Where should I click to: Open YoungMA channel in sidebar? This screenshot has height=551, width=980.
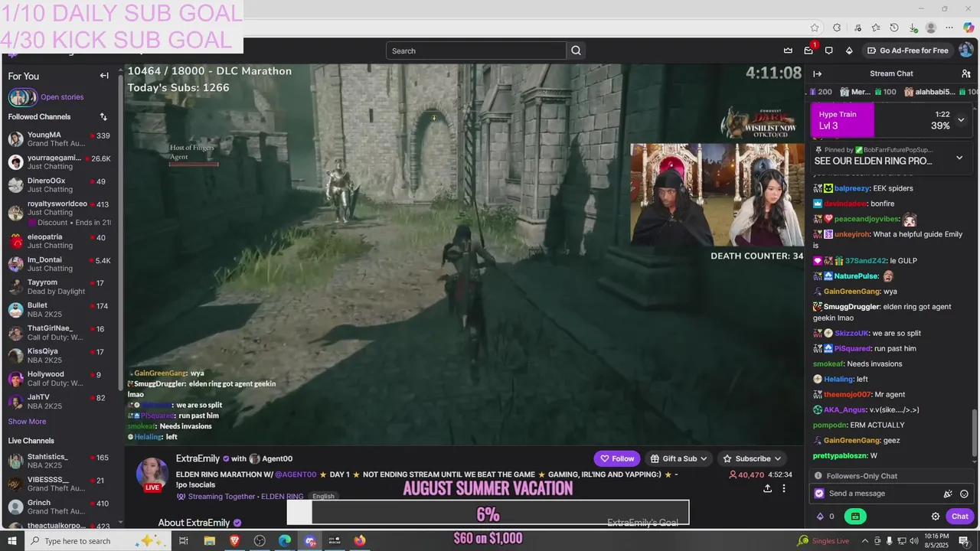point(59,139)
